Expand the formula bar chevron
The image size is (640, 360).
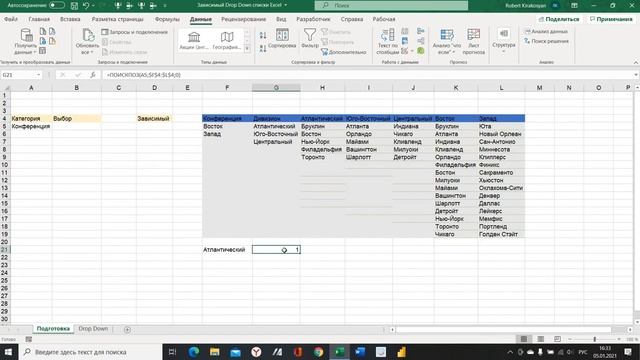click(636, 75)
